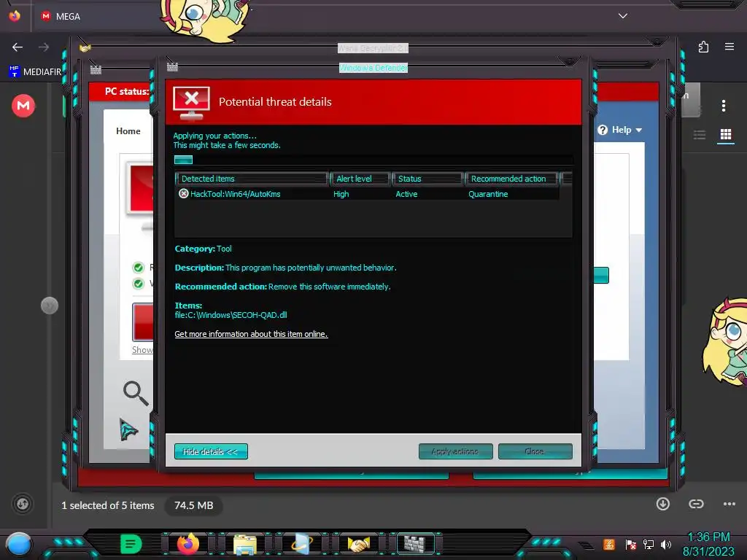This screenshot has height=560, width=747.
Task: Get link for the selected MEGA item
Action: [696, 504]
